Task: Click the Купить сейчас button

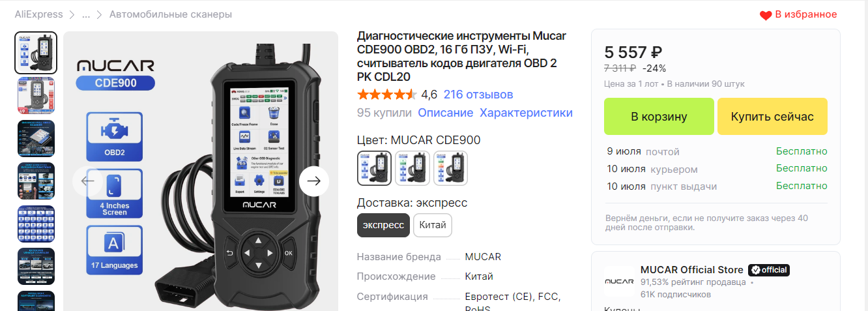Action: 772,117
